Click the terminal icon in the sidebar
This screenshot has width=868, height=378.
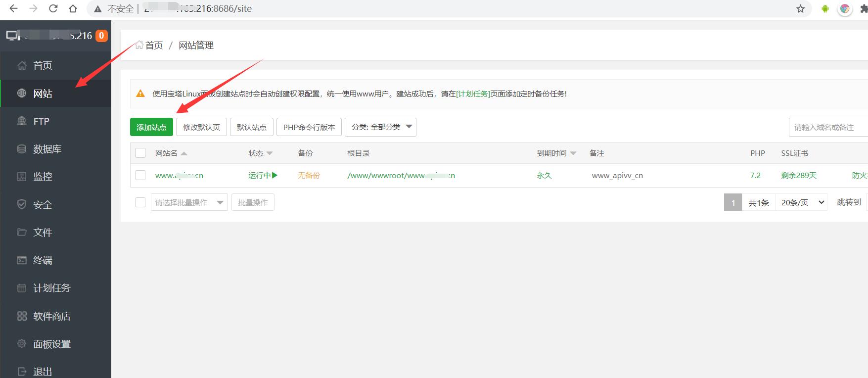22,260
